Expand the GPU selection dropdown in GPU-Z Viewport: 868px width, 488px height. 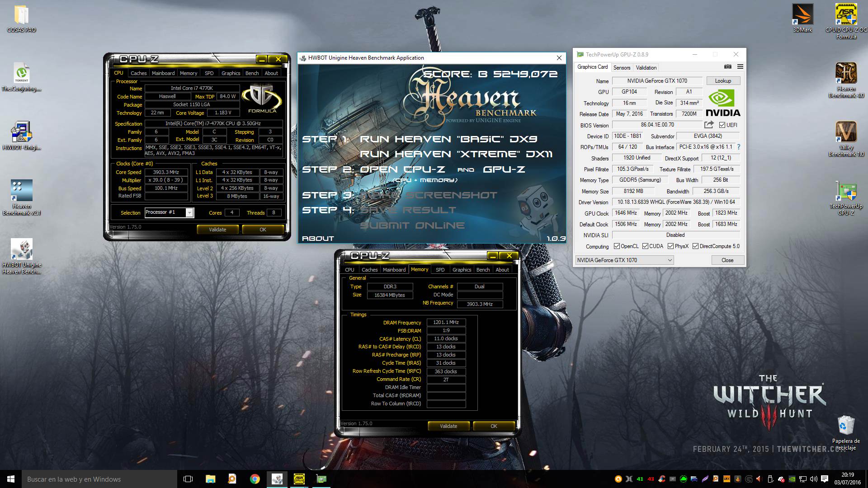tap(624, 260)
